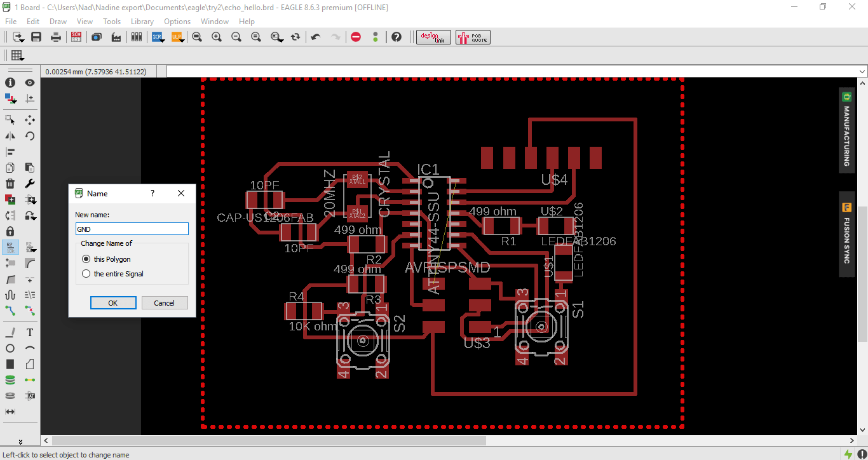Click the Print toolbar icon

[x=56, y=37]
